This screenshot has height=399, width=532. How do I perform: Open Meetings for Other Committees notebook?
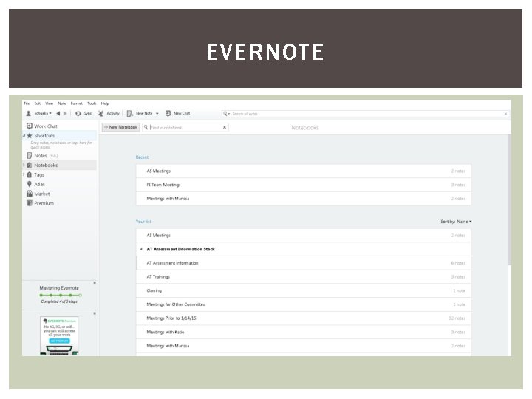[x=304, y=304]
